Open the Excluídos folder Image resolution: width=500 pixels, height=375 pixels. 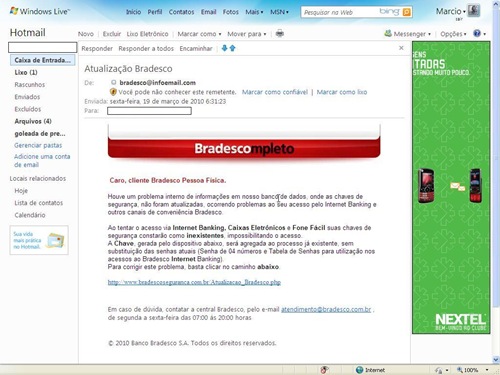click(28, 109)
